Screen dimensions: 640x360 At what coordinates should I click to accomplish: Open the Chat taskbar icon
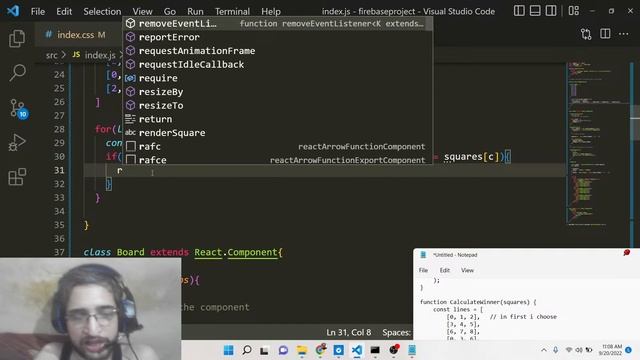[x=283, y=350]
